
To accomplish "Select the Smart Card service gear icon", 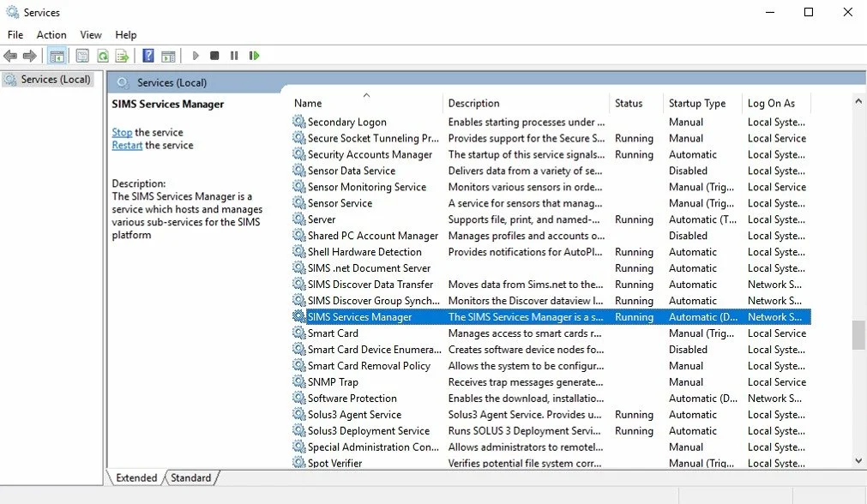I will (x=299, y=333).
